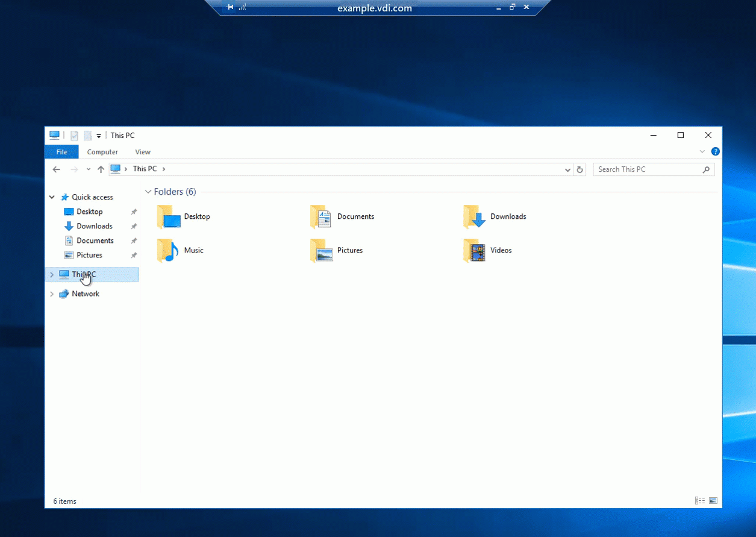This screenshot has height=537, width=756.
Task: Close the example.vdi.com remote session
Action: point(526,7)
